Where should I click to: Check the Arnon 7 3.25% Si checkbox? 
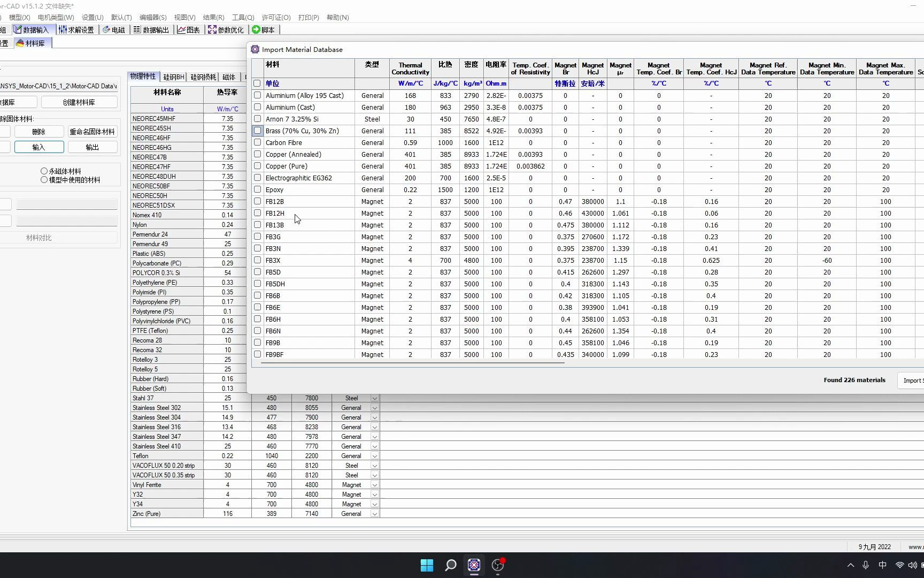257,119
